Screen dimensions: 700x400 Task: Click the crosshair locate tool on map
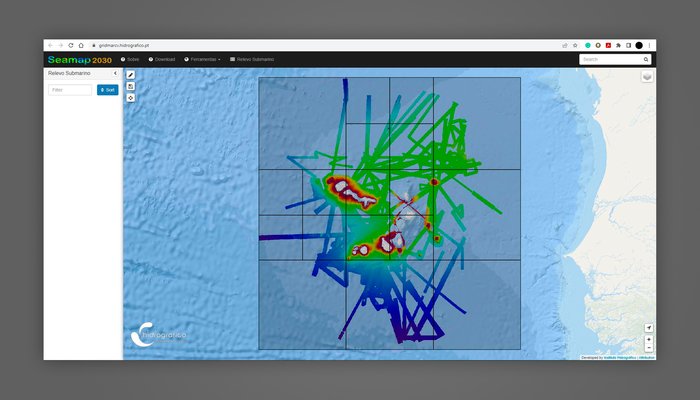tap(130, 98)
